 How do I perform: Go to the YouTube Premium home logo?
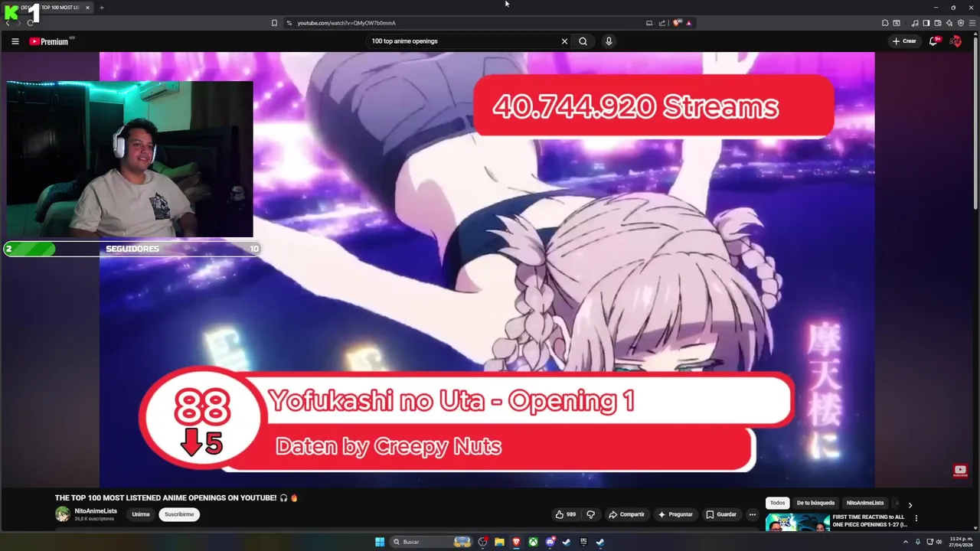(x=51, y=41)
